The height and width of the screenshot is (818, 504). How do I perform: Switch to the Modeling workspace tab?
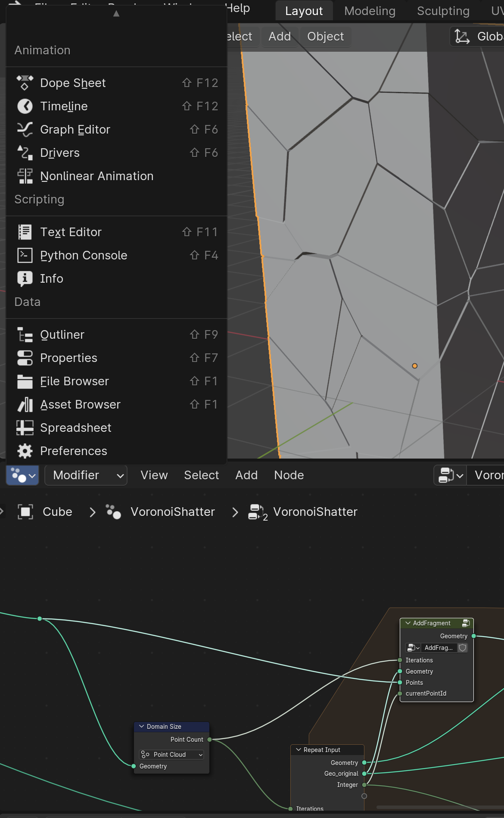tap(370, 11)
